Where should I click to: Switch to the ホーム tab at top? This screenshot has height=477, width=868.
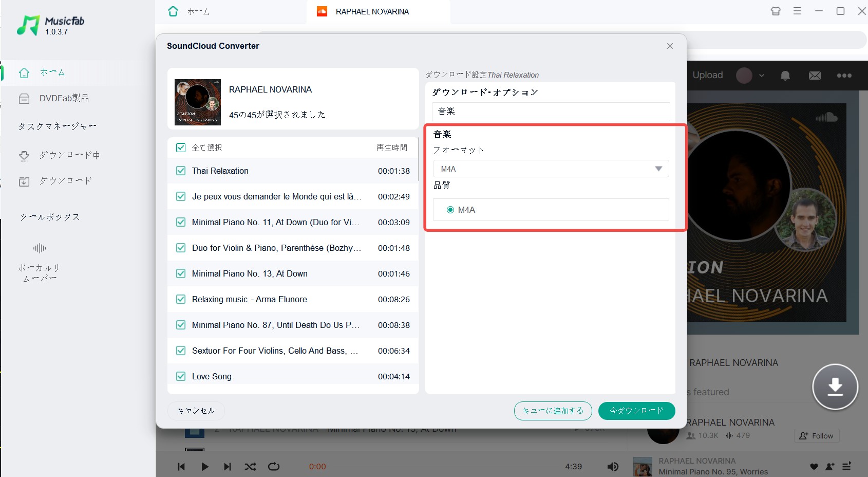198,11
